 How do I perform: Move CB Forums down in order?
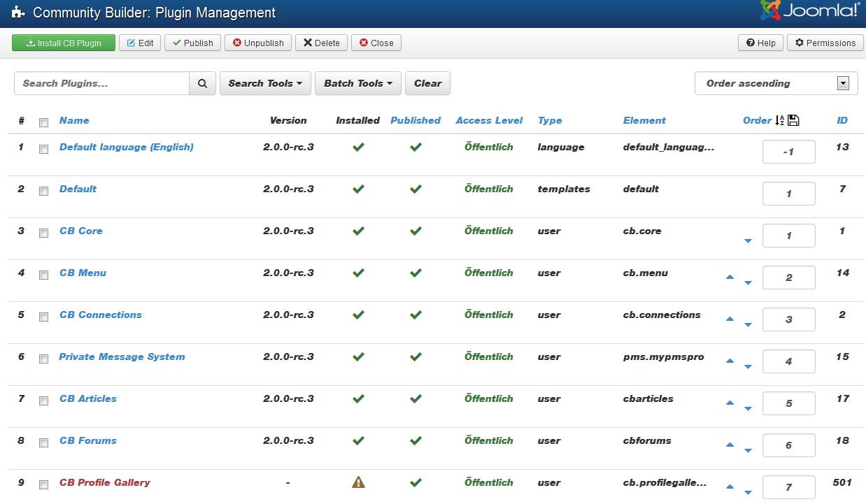tap(748, 451)
